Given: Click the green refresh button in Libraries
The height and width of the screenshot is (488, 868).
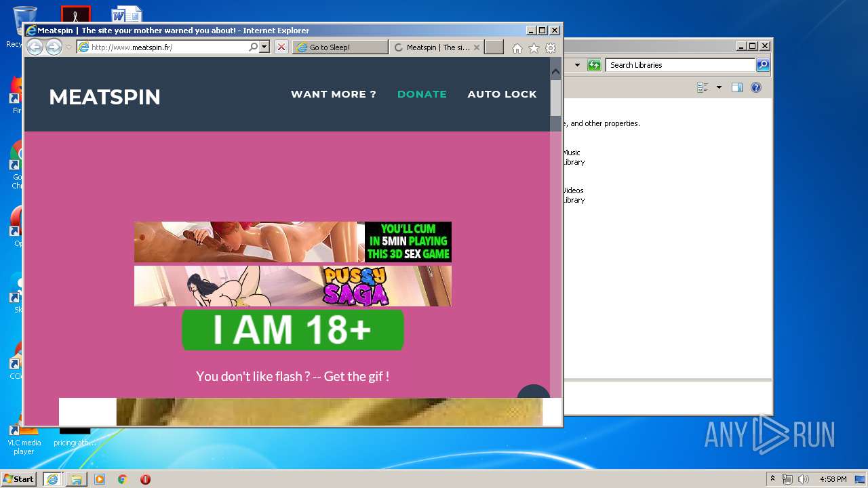Looking at the screenshot, I should 594,65.
